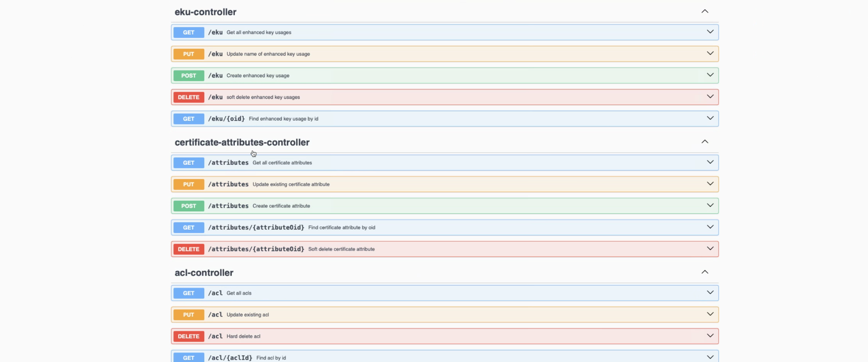Image resolution: width=868 pixels, height=362 pixels.
Task: Expand PUT /attributes chevron arrow
Action: point(710,184)
